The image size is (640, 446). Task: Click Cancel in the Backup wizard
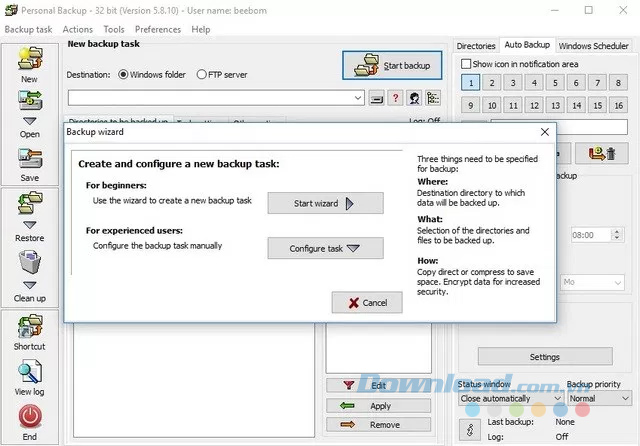pyautogui.click(x=367, y=302)
